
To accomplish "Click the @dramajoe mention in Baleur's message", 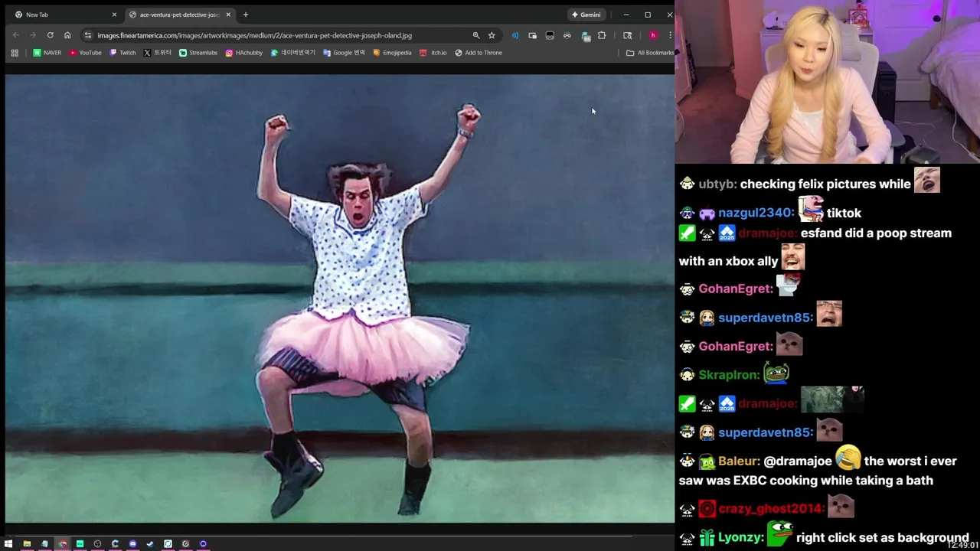I will coord(798,461).
